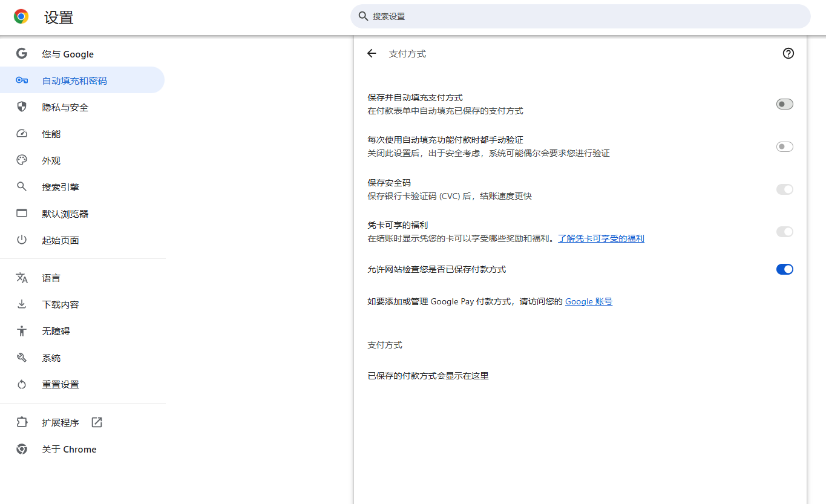Image resolution: width=826 pixels, height=504 pixels.
Task: Open 了解凭卡可享受的福利 link
Action: pyautogui.click(x=601, y=238)
